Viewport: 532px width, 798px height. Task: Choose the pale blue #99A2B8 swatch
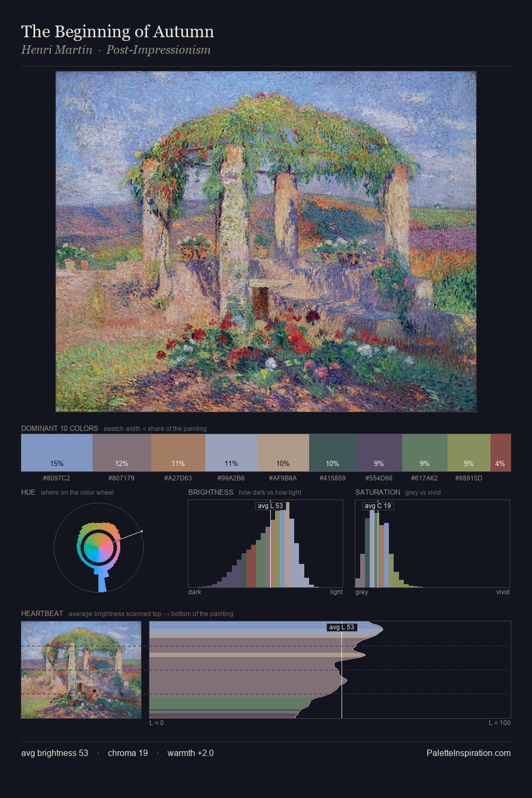pos(231,453)
